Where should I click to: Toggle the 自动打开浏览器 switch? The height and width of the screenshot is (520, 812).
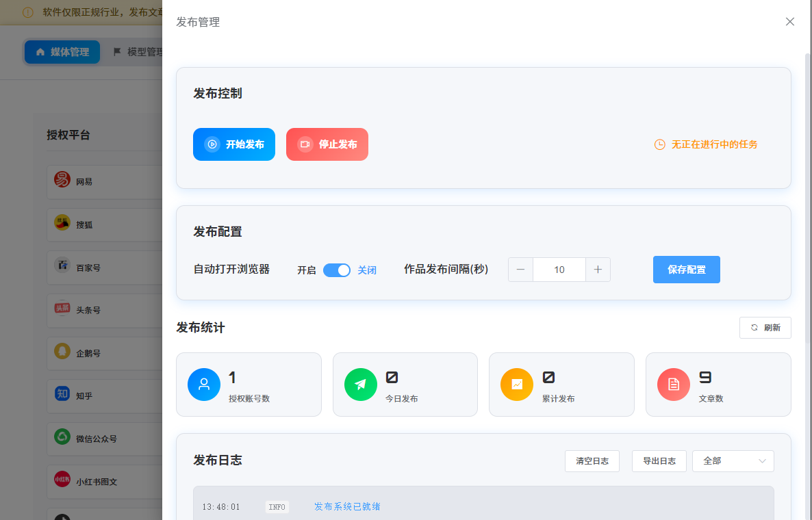point(337,270)
